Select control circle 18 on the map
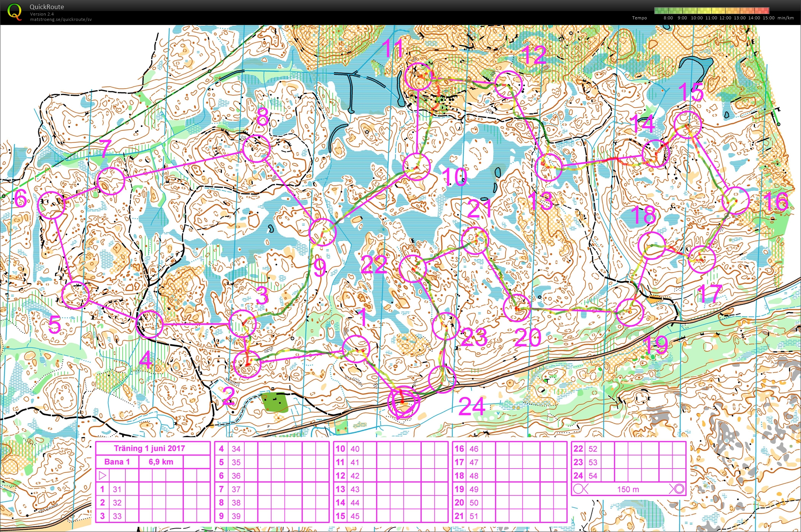The height and width of the screenshot is (532, 801). 652,246
